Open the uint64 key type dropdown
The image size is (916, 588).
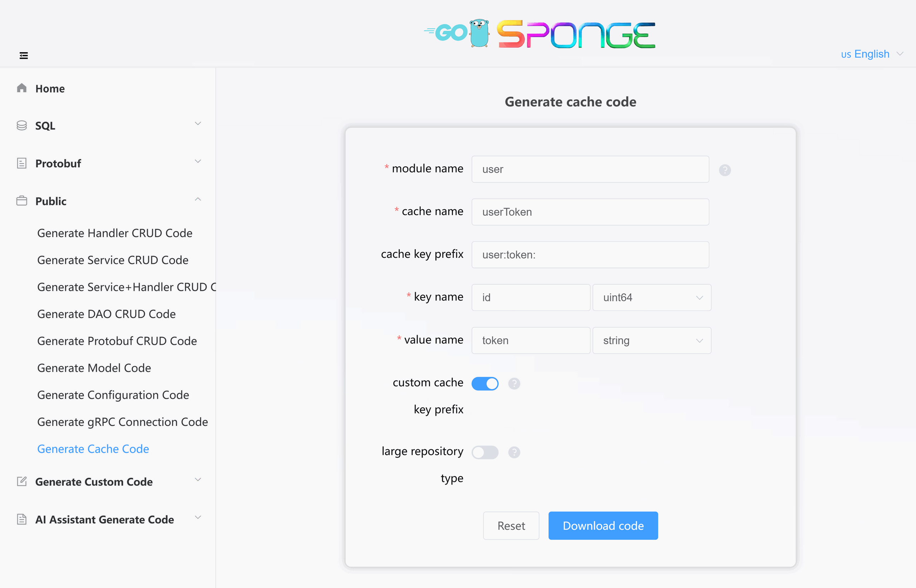coord(652,298)
